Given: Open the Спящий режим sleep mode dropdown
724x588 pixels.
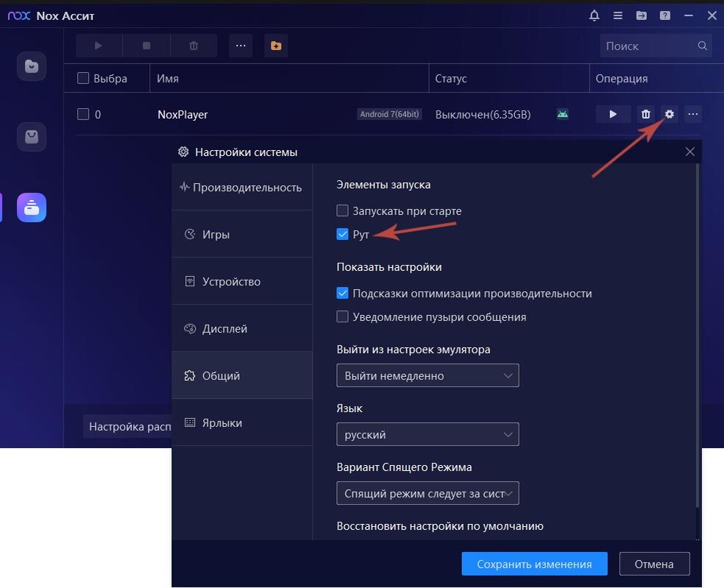Looking at the screenshot, I should 427,493.
